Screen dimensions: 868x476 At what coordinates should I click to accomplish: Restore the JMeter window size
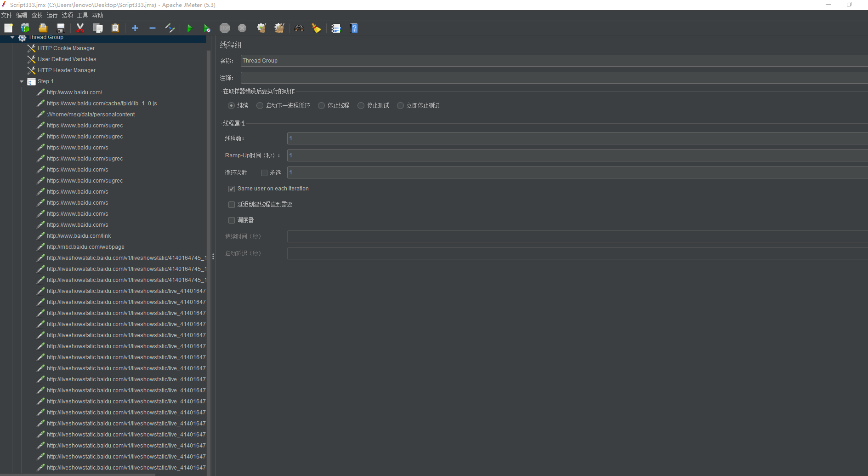pos(849,4)
